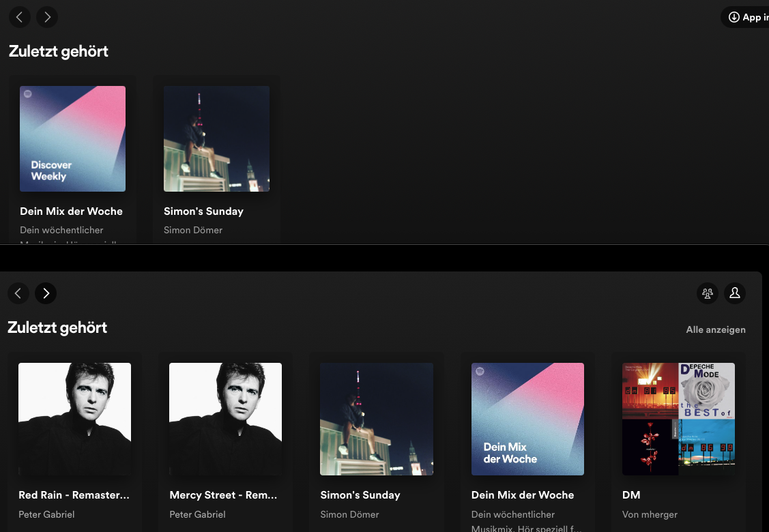Open Simon's Sunday cover in upper window

216,138
